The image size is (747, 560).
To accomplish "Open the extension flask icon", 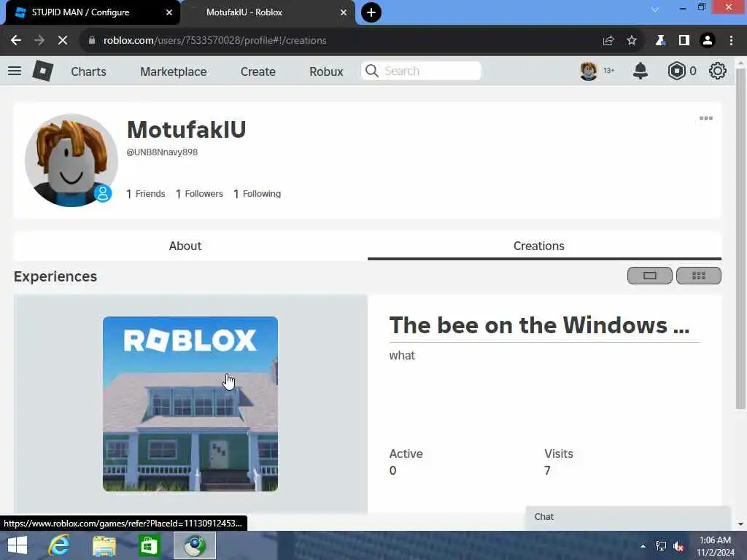I will click(x=659, y=41).
